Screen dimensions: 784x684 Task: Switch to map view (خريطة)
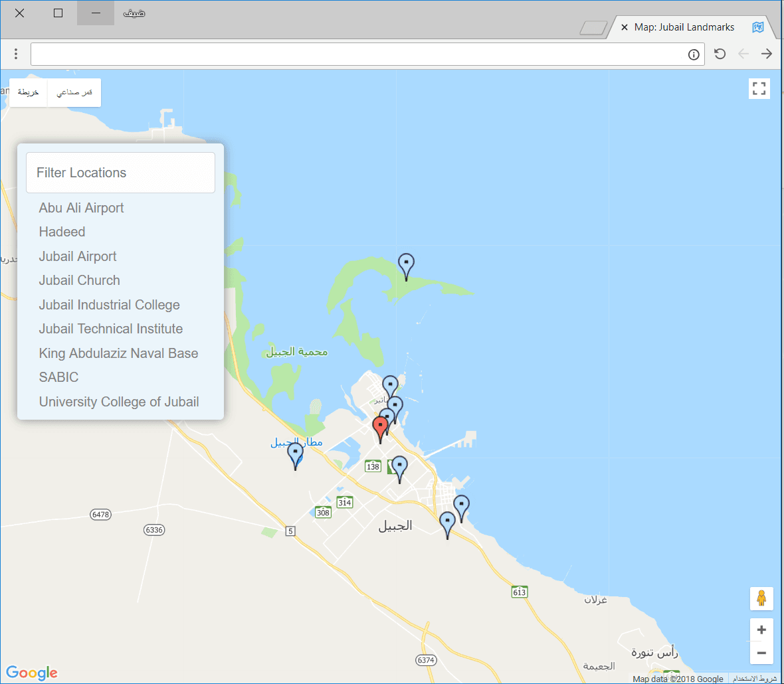(x=28, y=92)
